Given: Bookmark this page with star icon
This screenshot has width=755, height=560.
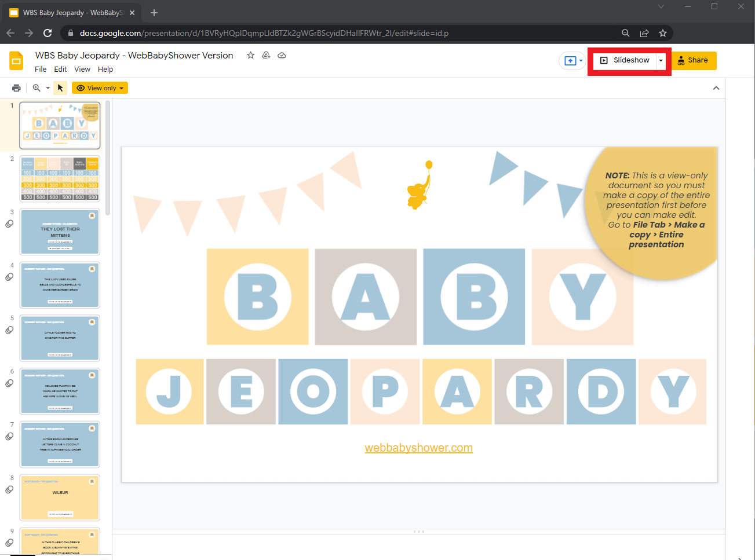Looking at the screenshot, I should [x=663, y=33].
